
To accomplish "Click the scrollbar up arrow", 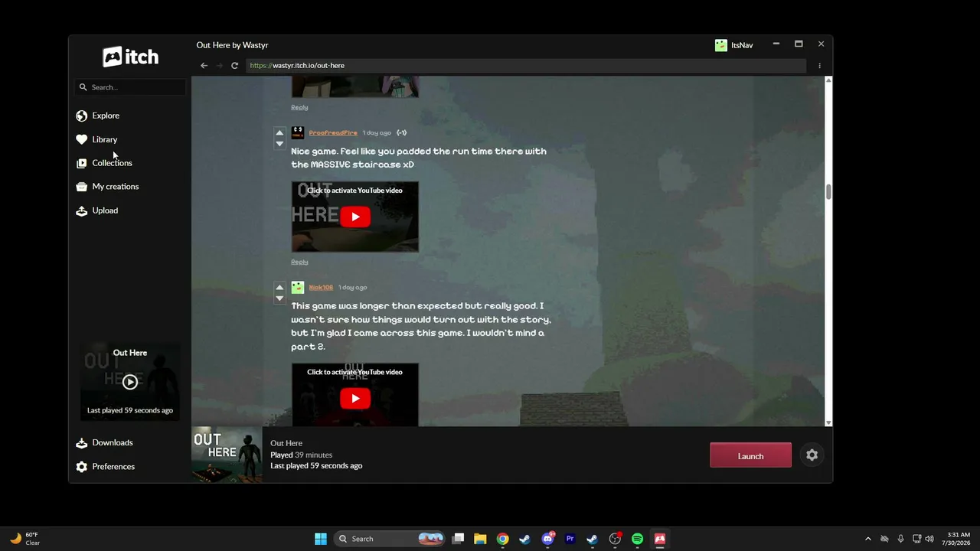I will (x=828, y=80).
